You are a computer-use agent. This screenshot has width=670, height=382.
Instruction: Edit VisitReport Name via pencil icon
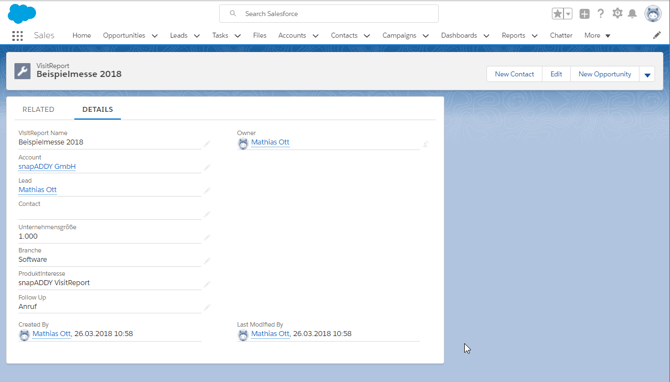pyautogui.click(x=207, y=144)
